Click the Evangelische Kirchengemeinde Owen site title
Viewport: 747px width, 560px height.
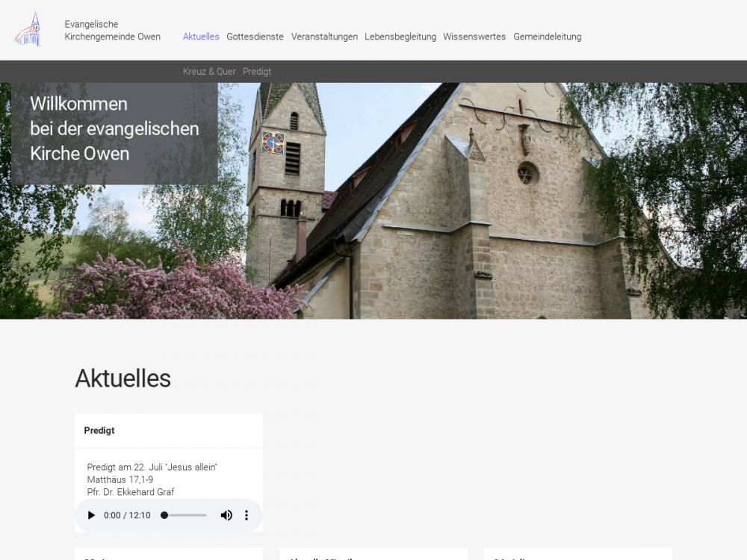pyautogui.click(x=112, y=31)
